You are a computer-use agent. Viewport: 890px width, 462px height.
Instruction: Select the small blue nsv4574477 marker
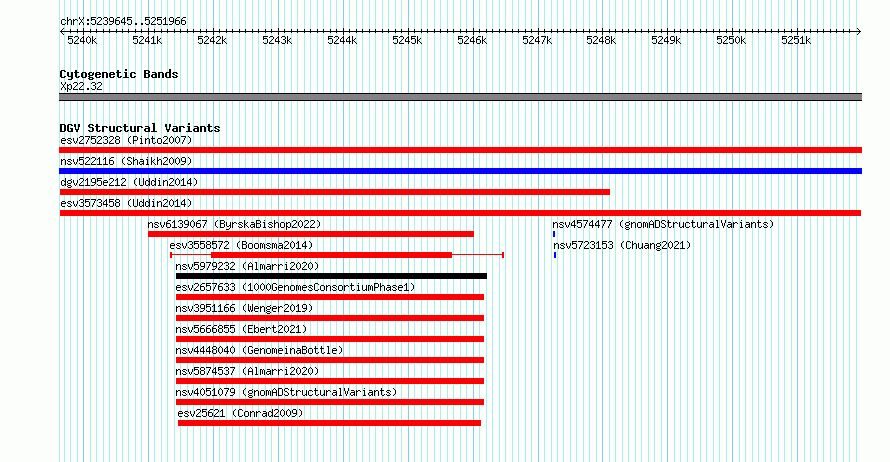tap(554, 234)
